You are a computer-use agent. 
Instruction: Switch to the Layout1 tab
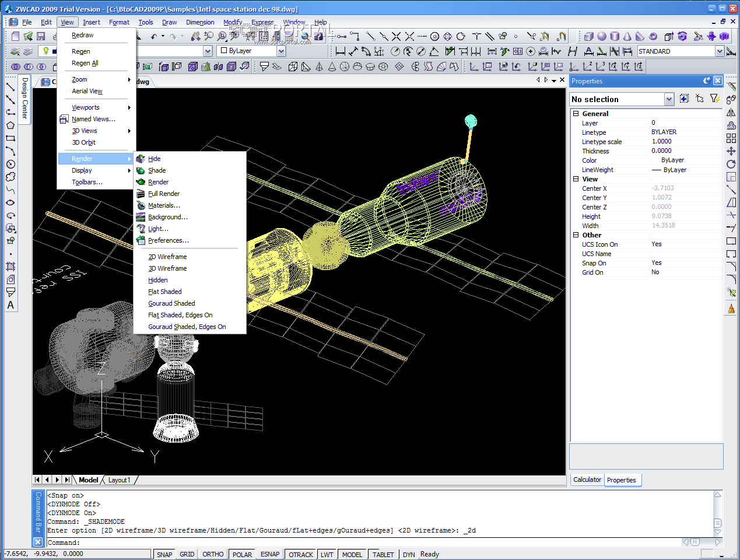119,480
